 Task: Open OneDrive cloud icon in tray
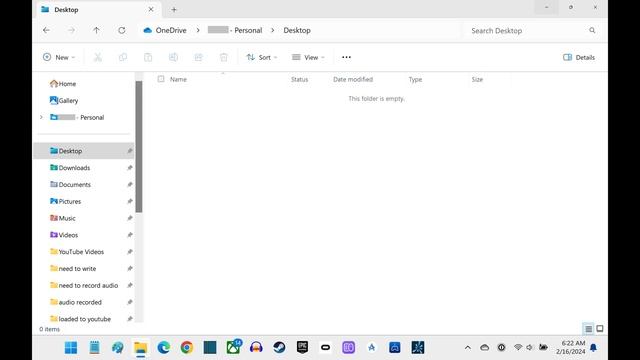point(484,348)
